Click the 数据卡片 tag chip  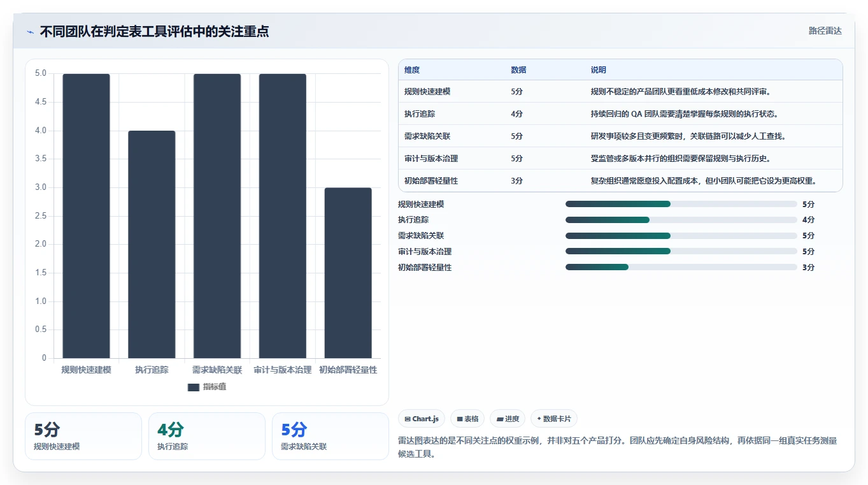(554, 419)
